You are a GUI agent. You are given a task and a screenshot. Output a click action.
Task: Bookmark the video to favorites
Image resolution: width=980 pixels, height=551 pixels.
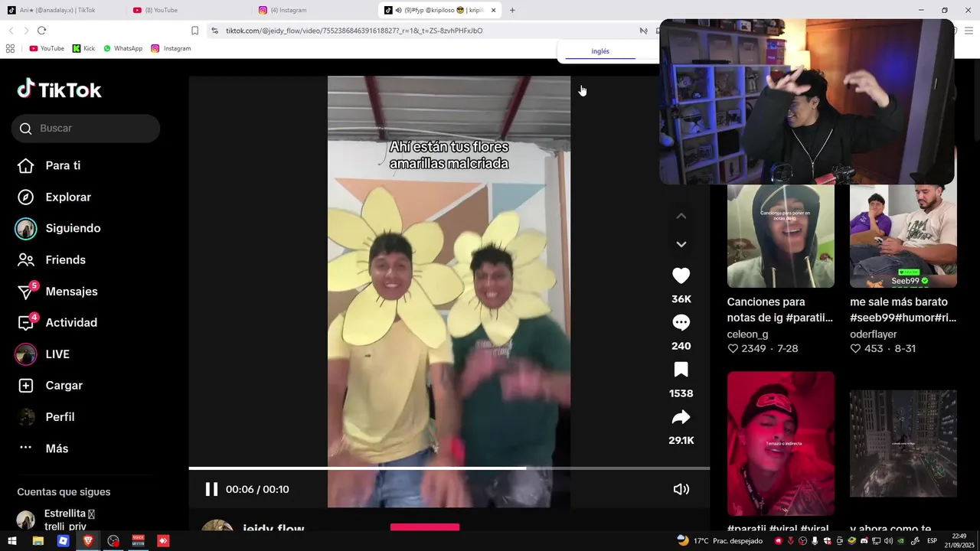681,370
